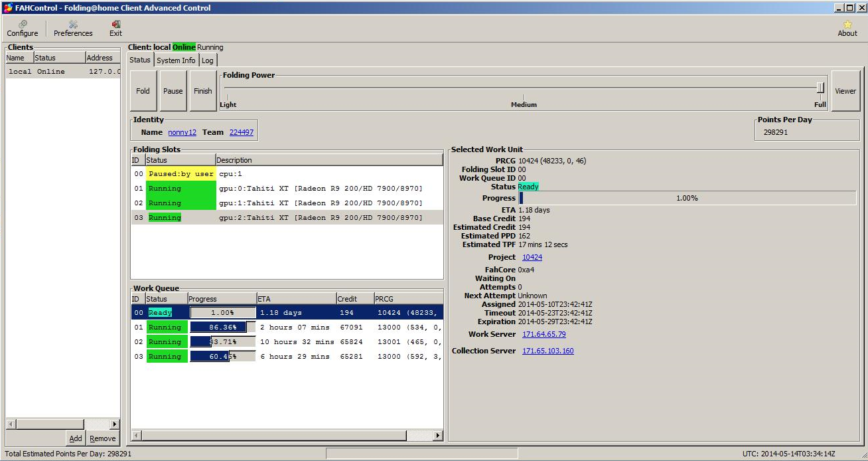Open the Viewer button

[845, 91]
